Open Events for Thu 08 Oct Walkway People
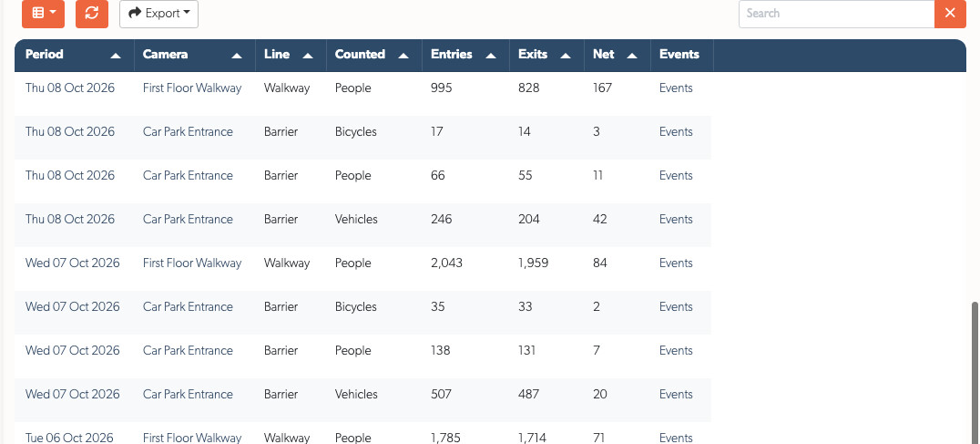 676,88
